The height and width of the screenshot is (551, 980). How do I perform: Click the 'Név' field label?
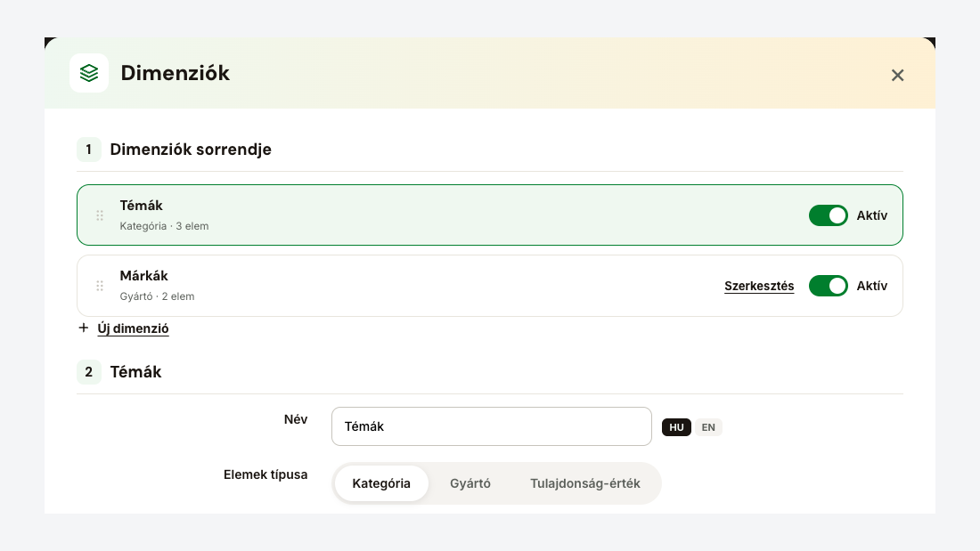tap(296, 419)
